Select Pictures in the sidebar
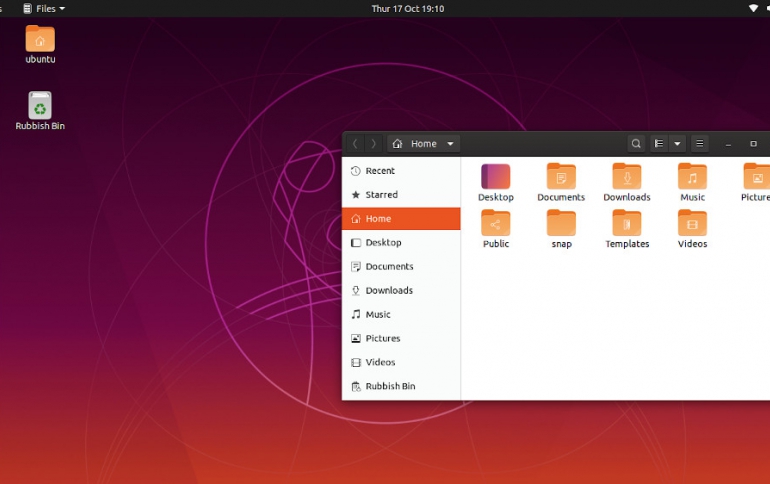770x484 pixels. pos(401,338)
